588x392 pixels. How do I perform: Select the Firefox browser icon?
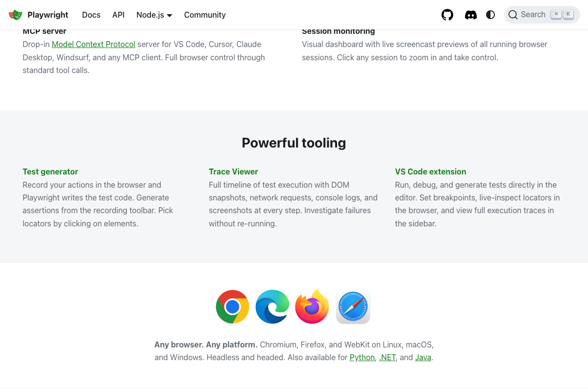312,306
